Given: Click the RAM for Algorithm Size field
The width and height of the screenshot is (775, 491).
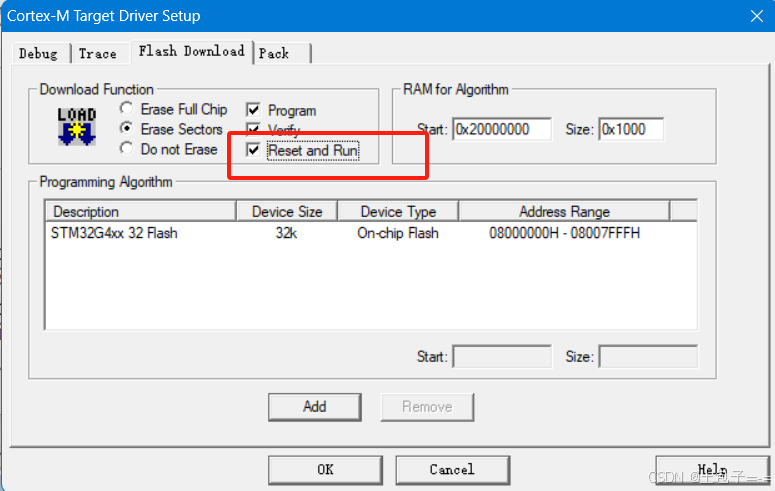Looking at the screenshot, I should [630, 130].
